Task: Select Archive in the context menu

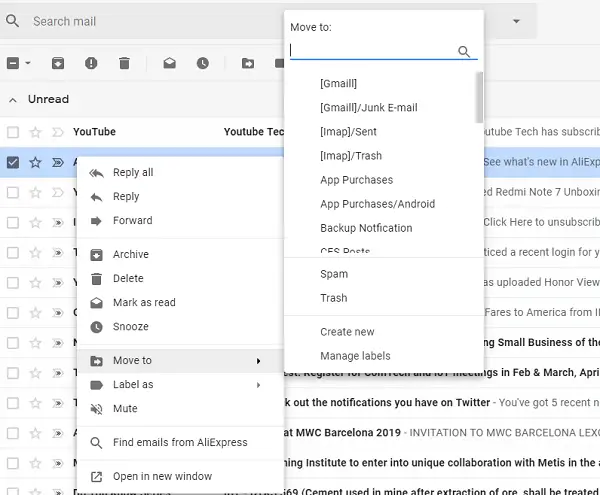Action: pyautogui.click(x=180, y=254)
